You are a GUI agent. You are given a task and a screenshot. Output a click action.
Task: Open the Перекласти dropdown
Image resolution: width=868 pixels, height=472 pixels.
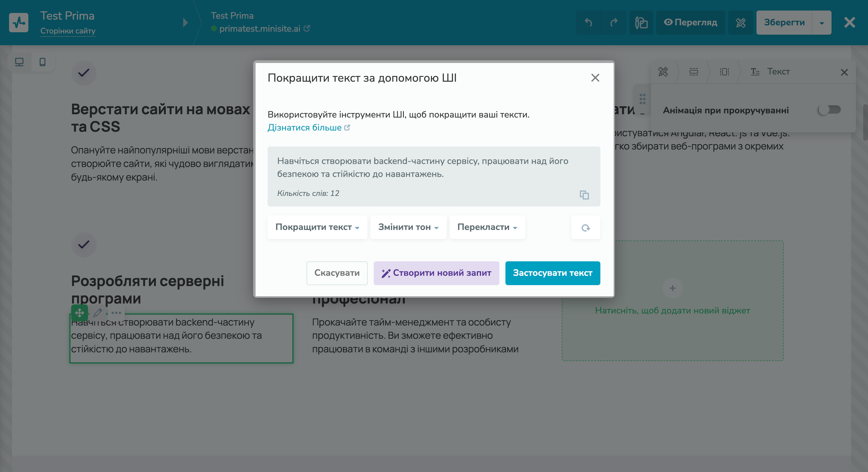tap(487, 227)
